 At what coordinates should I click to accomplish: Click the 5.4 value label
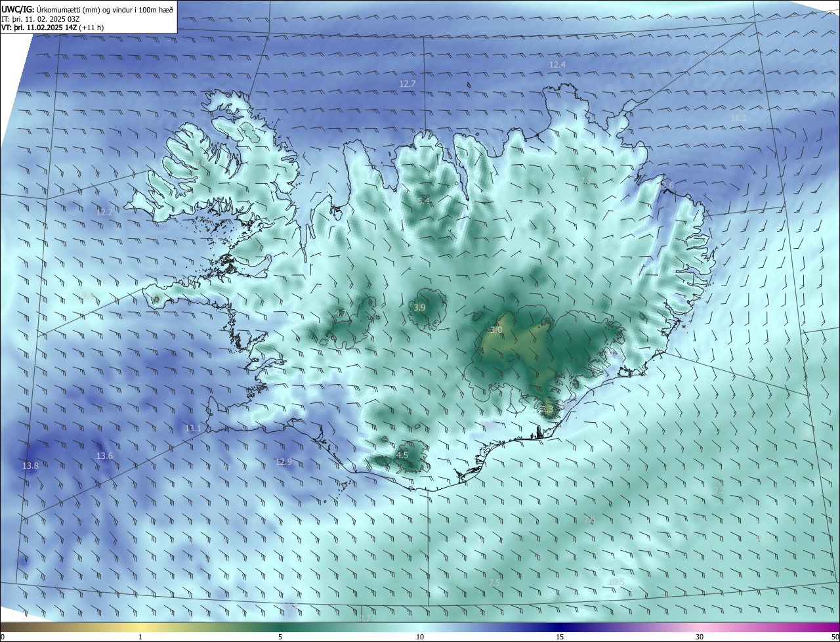click(x=424, y=201)
